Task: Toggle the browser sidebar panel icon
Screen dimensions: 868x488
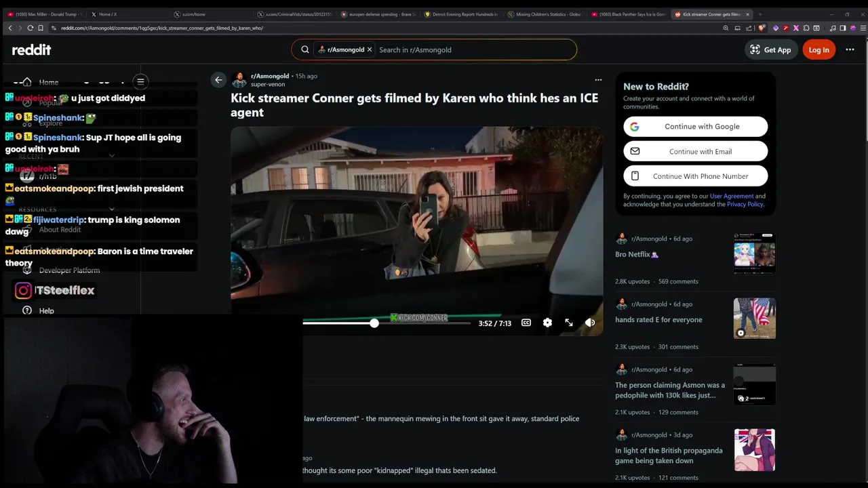Action: (x=843, y=28)
